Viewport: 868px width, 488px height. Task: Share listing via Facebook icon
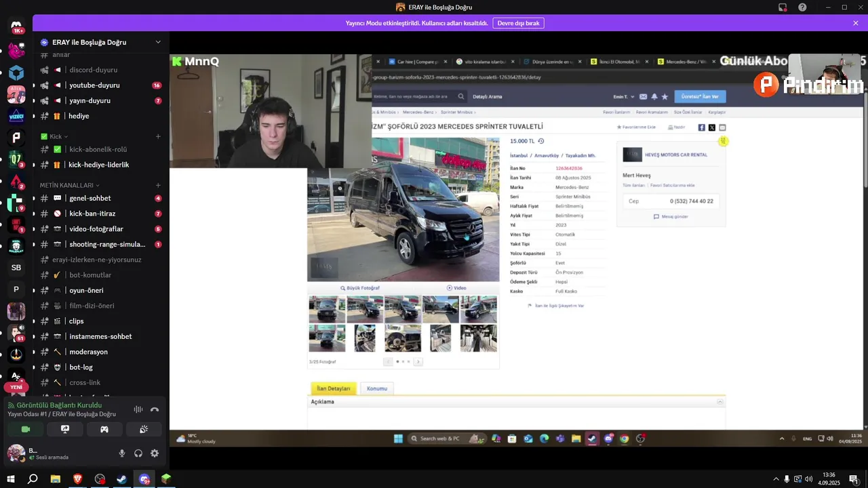click(x=702, y=127)
